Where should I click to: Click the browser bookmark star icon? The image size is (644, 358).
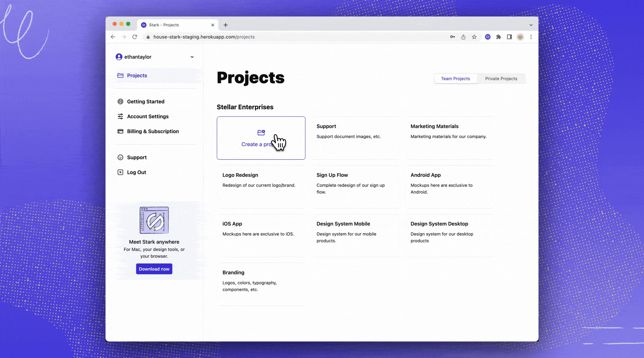[x=475, y=37]
